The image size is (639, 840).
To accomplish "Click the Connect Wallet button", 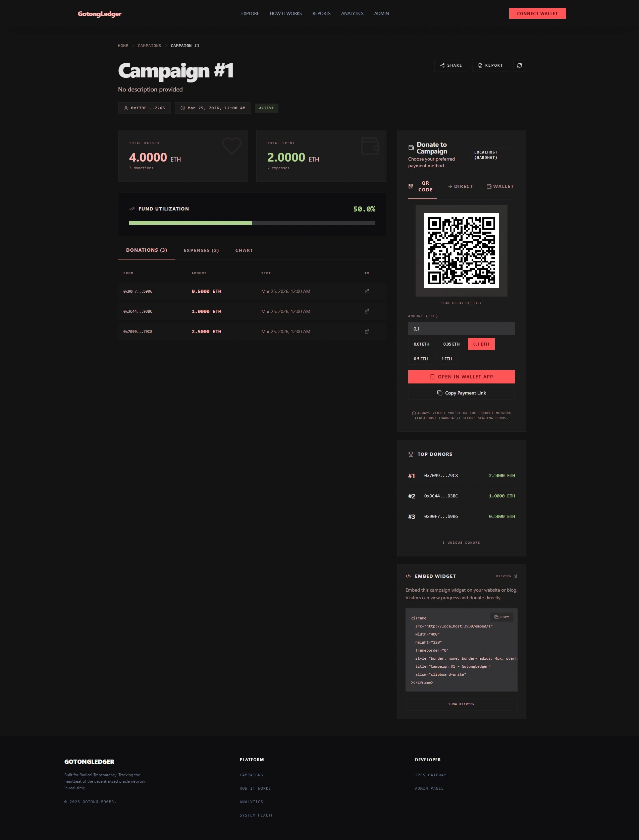I will (x=537, y=13).
